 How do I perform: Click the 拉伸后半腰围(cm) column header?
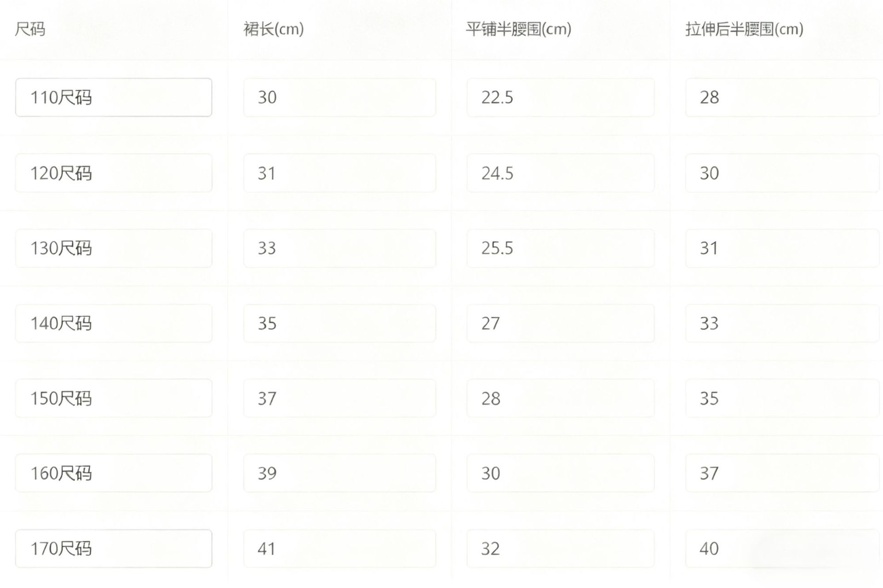[x=744, y=29]
